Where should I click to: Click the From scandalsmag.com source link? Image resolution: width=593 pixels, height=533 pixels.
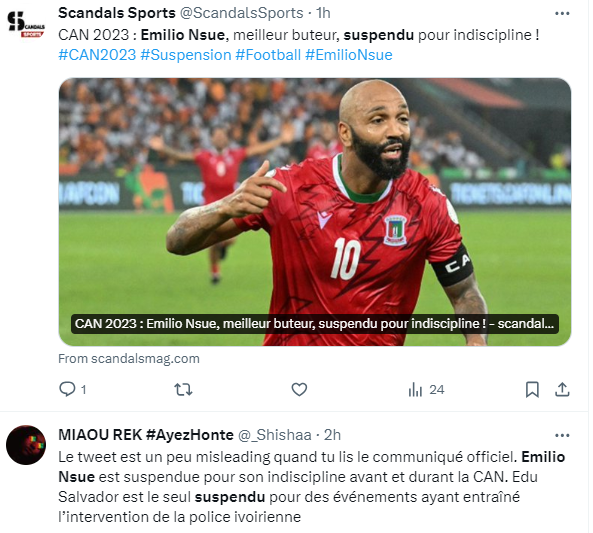point(129,359)
